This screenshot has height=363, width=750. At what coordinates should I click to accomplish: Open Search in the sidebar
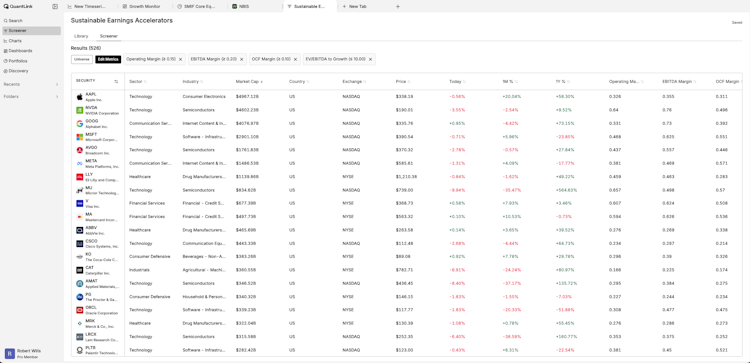click(x=31, y=21)
